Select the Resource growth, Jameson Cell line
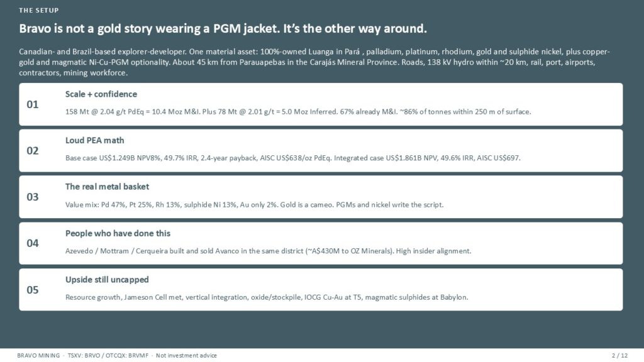The height and width of the screenshot is (362, 644). coord(267,297)
